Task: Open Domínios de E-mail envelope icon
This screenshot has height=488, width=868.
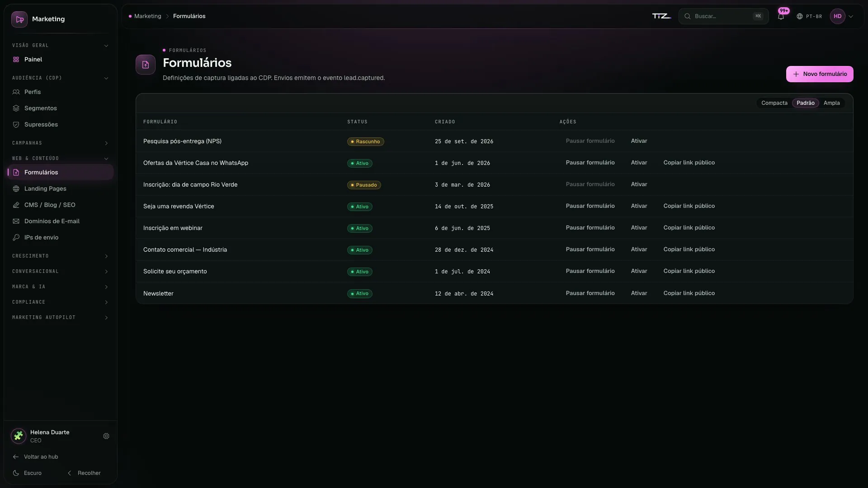Action: tap(16, 221)
